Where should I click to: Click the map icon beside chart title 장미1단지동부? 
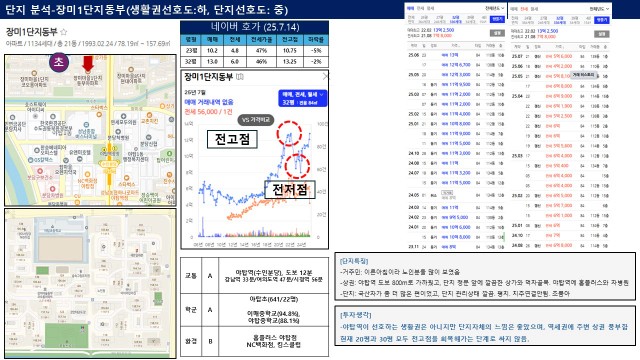(240, 77)
